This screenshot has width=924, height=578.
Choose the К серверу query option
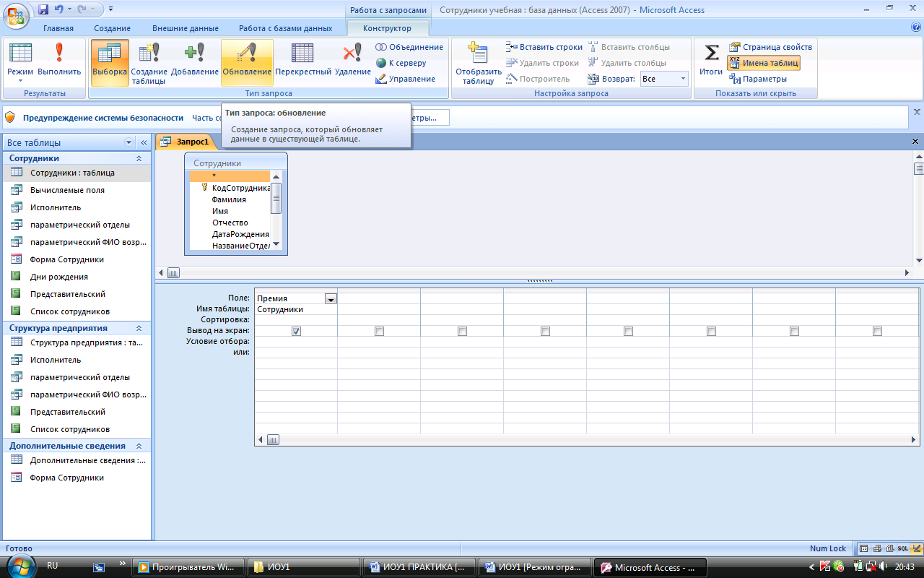click(401, 63)
